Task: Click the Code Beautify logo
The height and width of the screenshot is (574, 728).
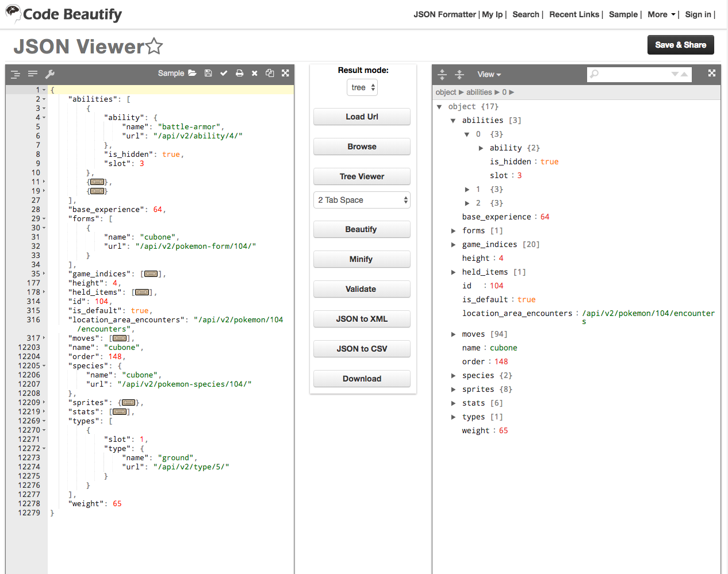Action: tap(64, 14)
